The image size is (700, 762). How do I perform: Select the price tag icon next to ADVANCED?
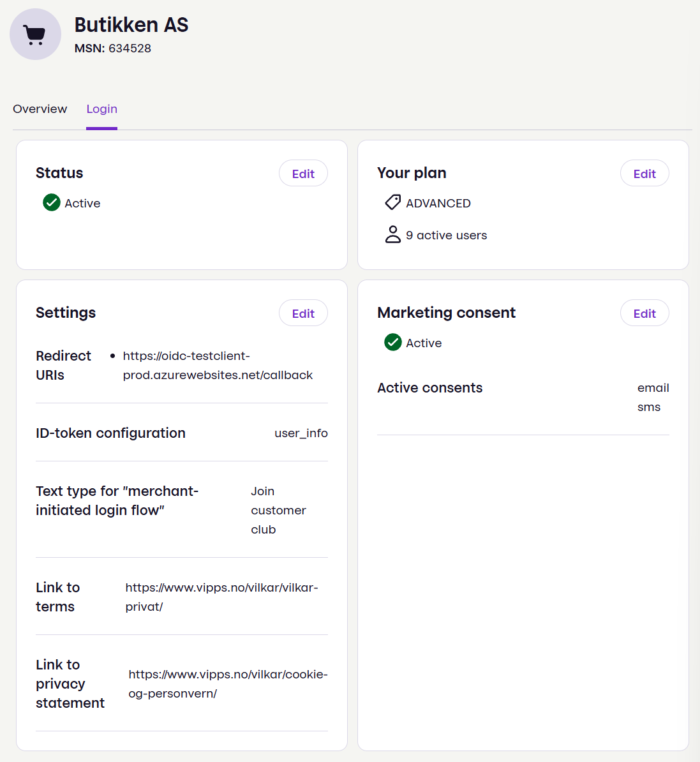(392, 202)
